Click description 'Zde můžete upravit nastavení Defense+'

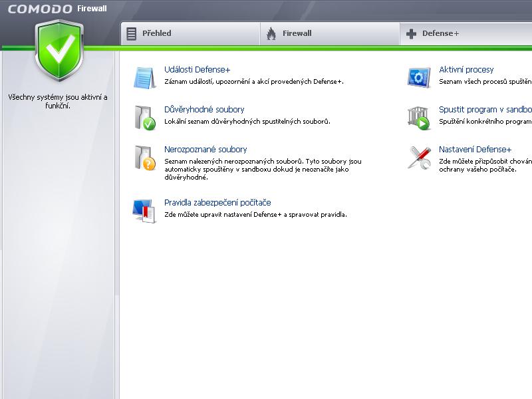click(x=223, y=215)
